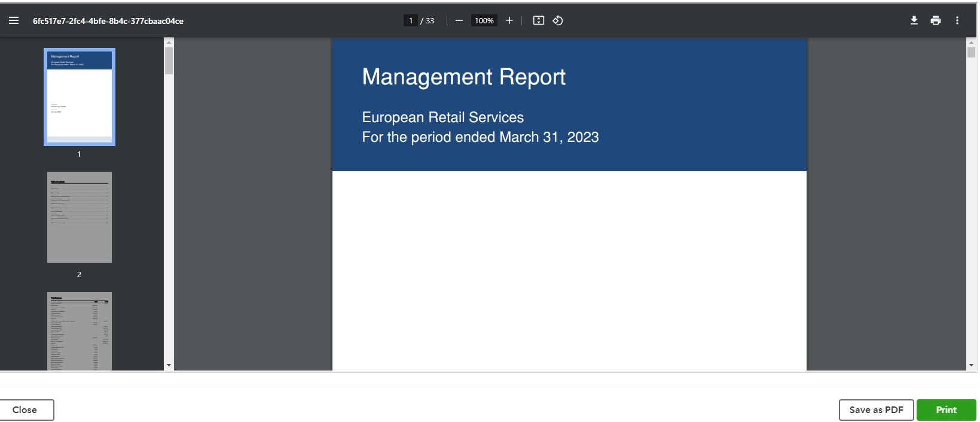This screenshot has width=980, height=422.
Task: Click Save as PDF button
Action: (876, 410)
